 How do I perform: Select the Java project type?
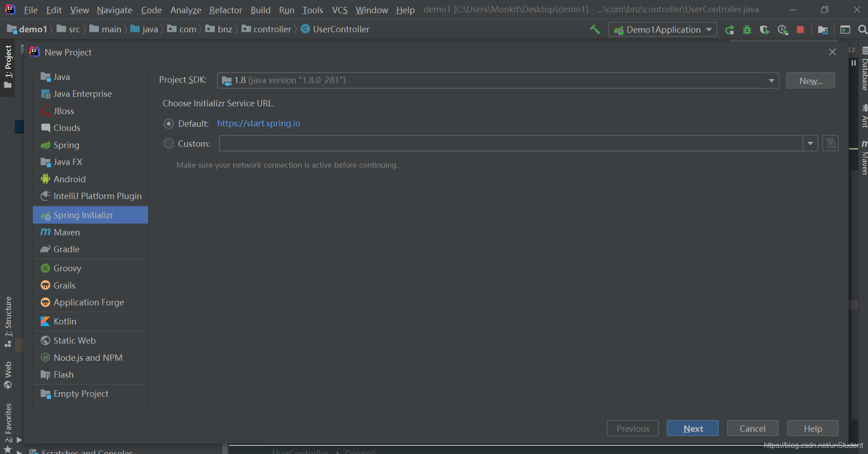(x=90, y=77)
